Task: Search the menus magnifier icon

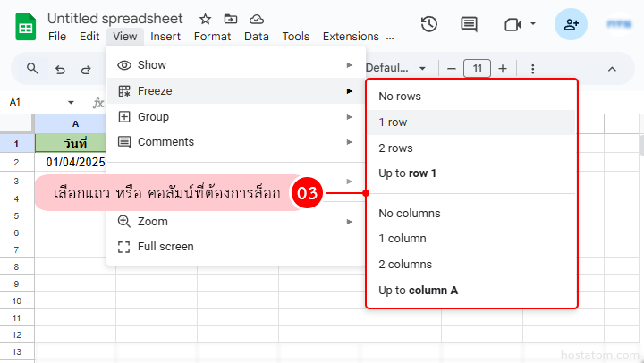Action: pos(32,69)
